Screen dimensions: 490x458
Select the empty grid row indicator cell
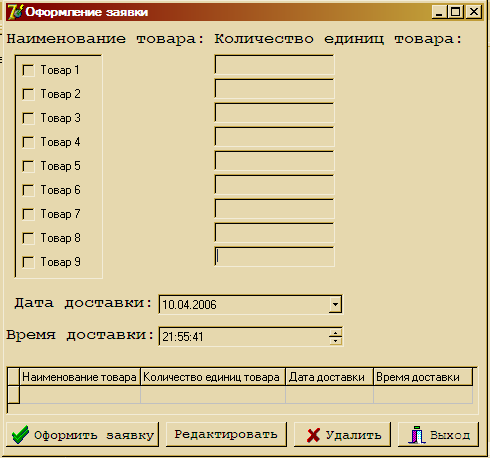point(13,395)
